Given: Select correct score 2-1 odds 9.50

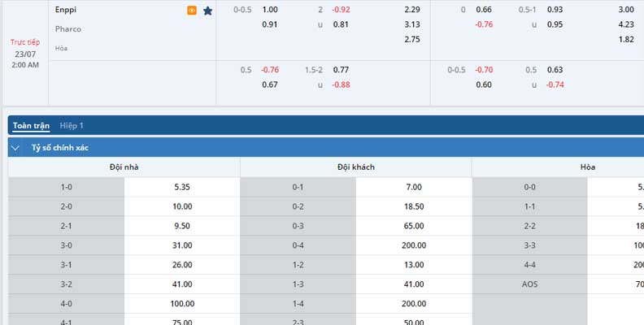Looking at the screenshot, I should coord(182,226).
